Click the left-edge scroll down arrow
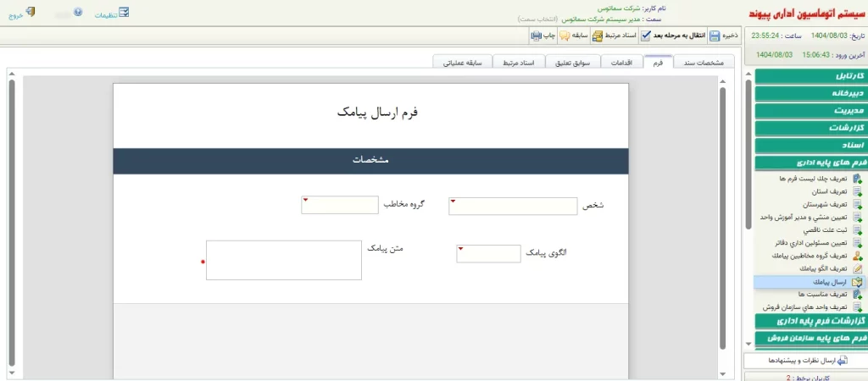The image size is (868, 381). (12, 373)
